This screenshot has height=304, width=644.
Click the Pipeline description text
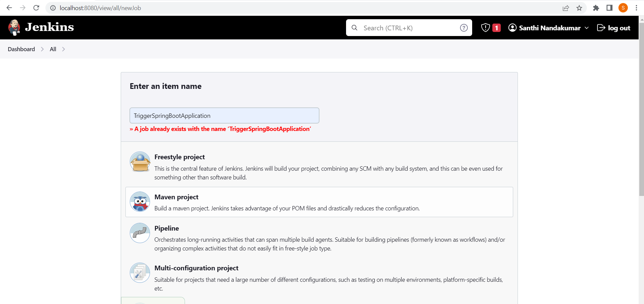[330, 244]
